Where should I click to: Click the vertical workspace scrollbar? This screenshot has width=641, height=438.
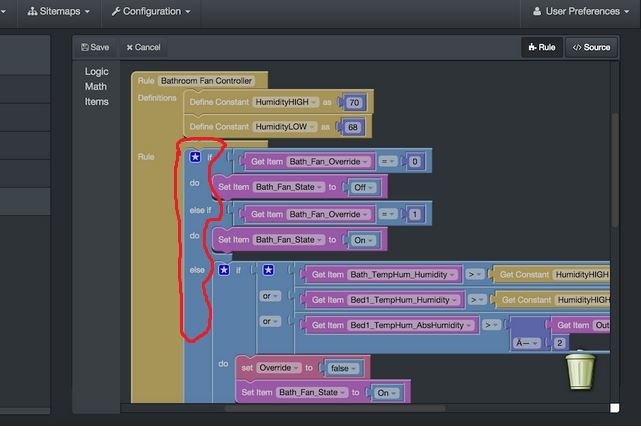pos(615,171)
